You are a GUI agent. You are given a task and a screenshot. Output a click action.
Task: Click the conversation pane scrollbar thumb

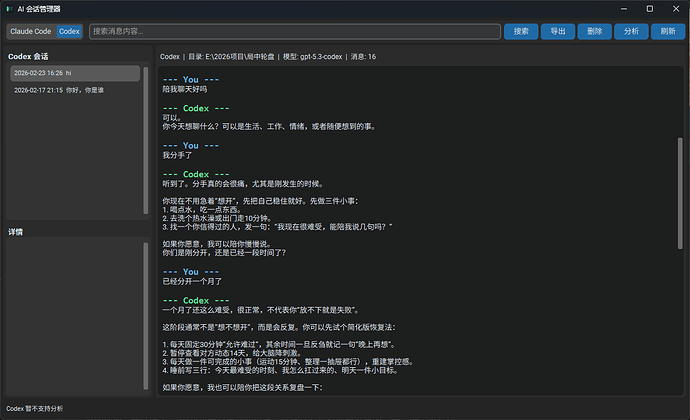tap(680, 193)
